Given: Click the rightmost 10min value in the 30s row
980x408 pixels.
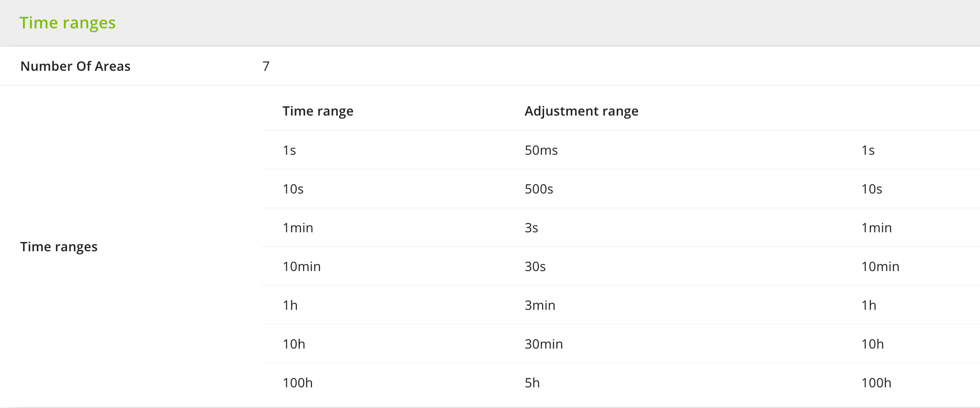Looking at the screenshot, I should pos(880,267).
